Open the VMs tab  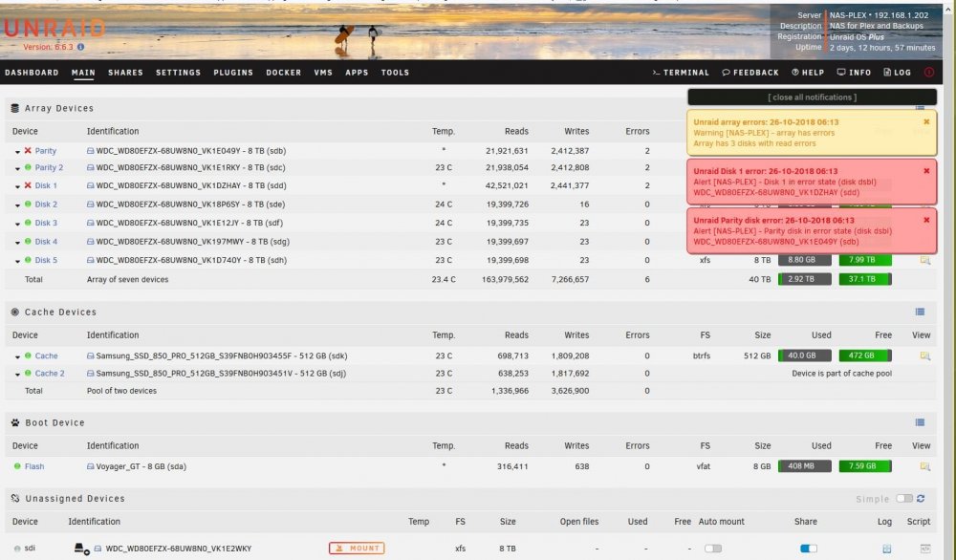pyautogui.click(x=323, y=73)
